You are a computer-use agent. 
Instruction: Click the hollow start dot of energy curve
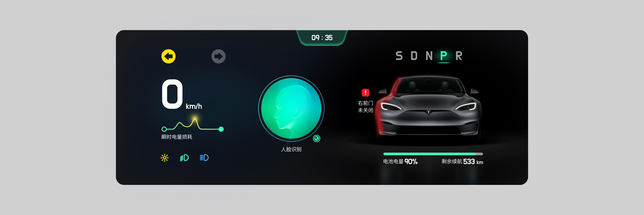pyautogui.click(x=164, y=129)
